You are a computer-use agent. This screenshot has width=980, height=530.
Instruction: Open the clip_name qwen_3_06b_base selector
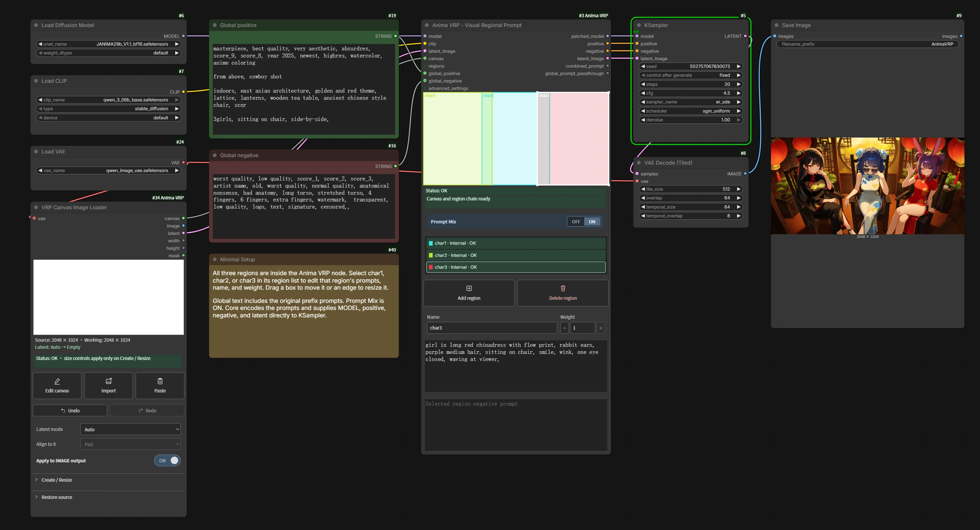click(x=109, y=100)
